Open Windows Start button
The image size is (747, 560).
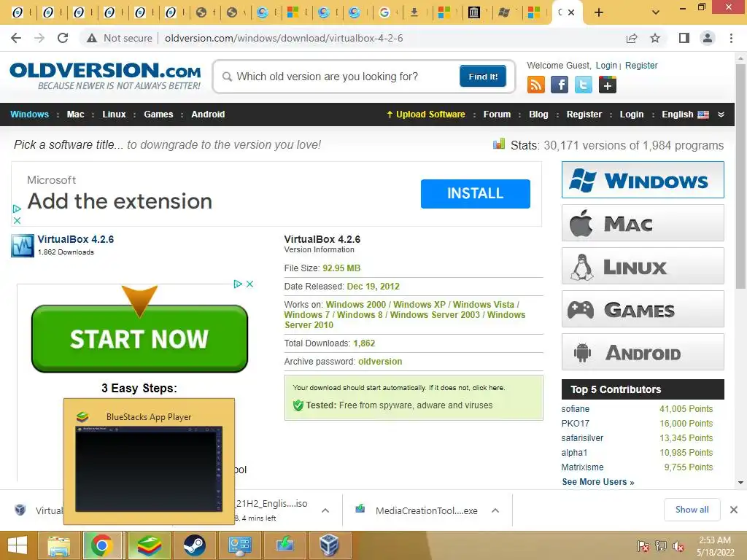point(18,545)
